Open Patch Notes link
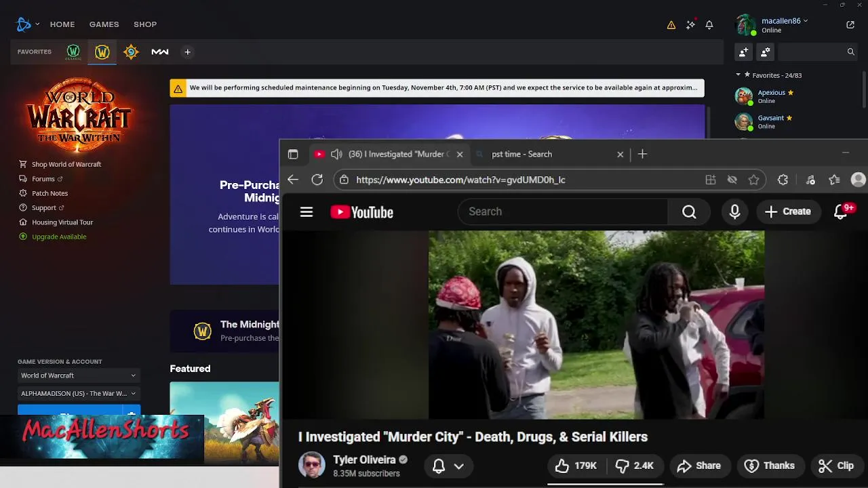Screen dimensions: 868x488 (50, 193)
